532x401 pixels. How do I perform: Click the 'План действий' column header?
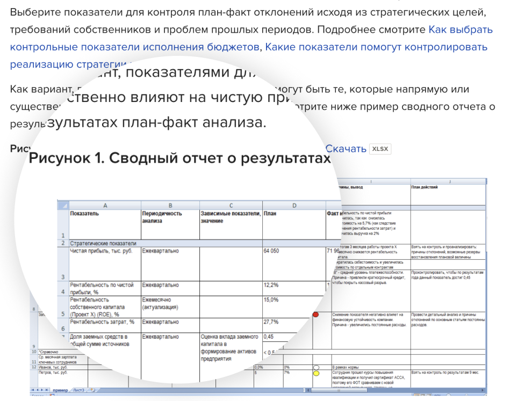(x=448, y=194)
